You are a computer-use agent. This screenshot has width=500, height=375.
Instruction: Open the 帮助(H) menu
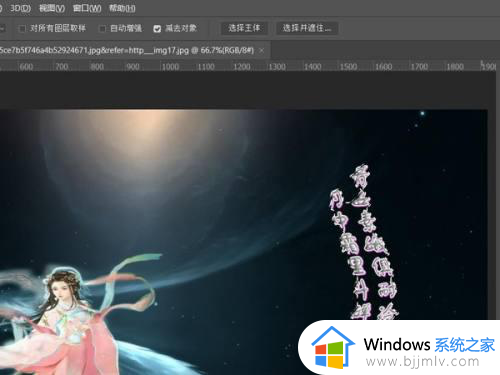click(122, 8)
